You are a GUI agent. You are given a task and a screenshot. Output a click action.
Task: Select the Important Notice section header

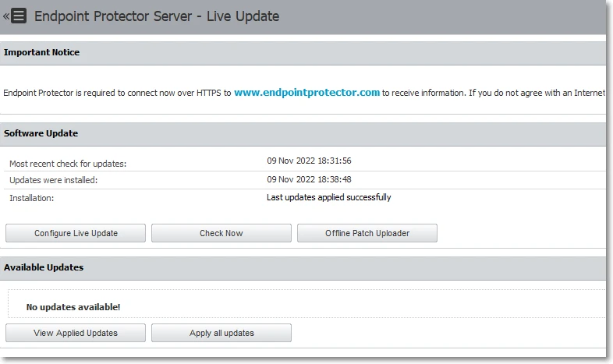pos(303,53)
